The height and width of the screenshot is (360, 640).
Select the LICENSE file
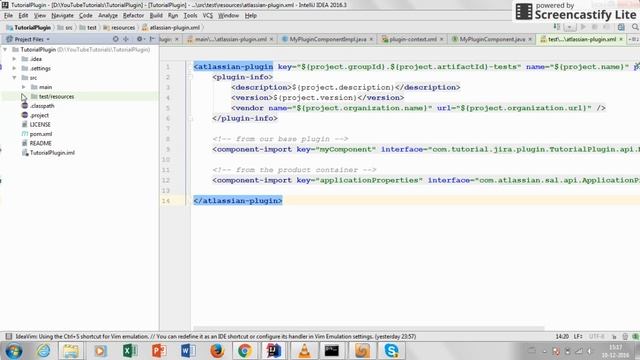40,124
